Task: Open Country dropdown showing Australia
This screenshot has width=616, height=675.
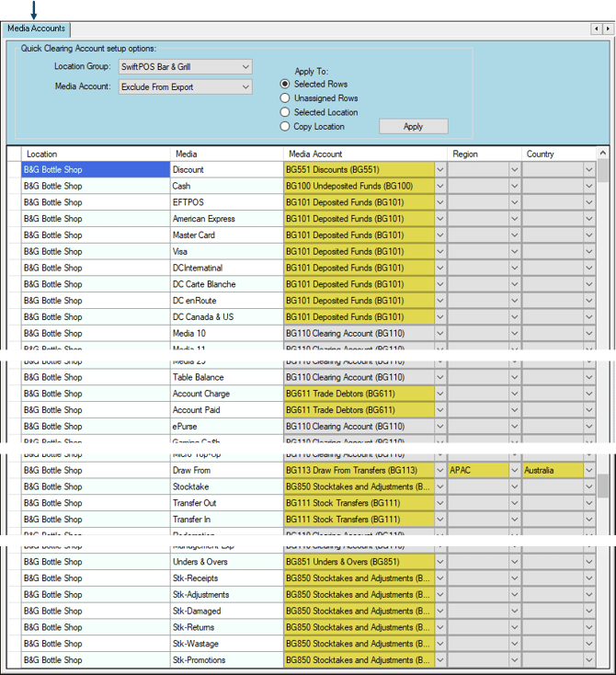Action: tap(589, 471)
